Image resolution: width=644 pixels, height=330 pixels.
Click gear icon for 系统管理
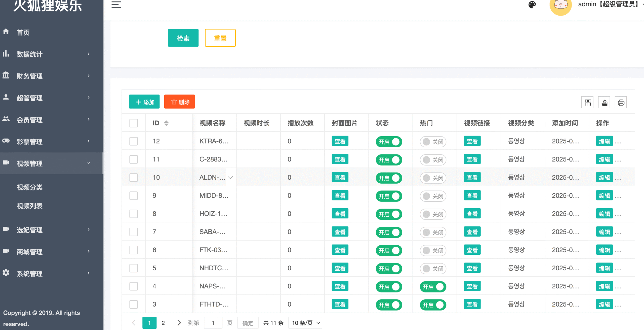point(6,273)
